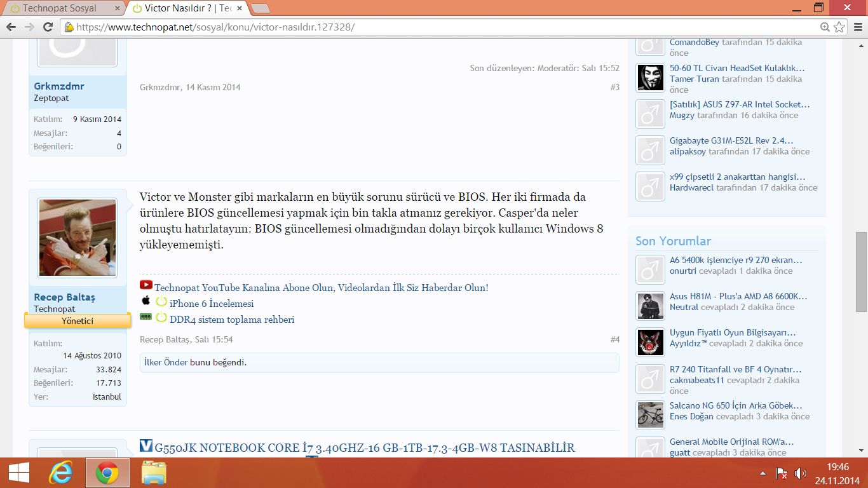Click Enes Doğan bicycle avatar thumbnail
The width and height of the screenshot is (868, 488).
(x=650, y=416)
